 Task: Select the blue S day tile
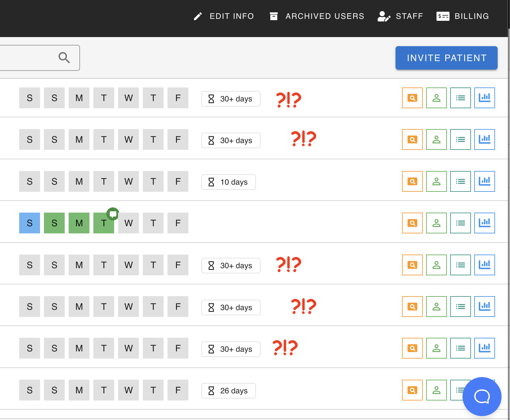click(30, 223)
